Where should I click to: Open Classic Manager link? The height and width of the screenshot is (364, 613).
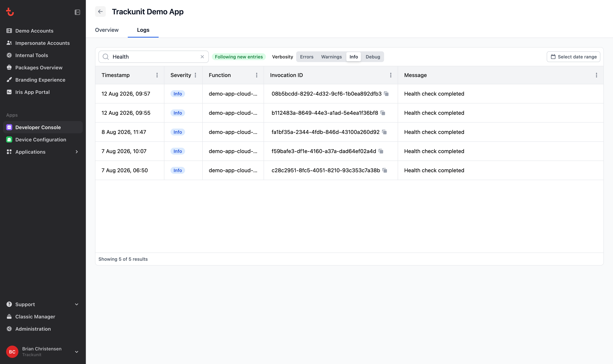(x=43, y=317)
